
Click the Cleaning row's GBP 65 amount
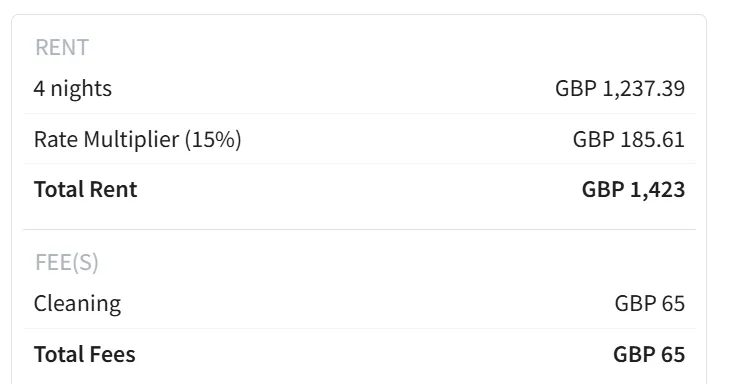(x=649, y=303)
